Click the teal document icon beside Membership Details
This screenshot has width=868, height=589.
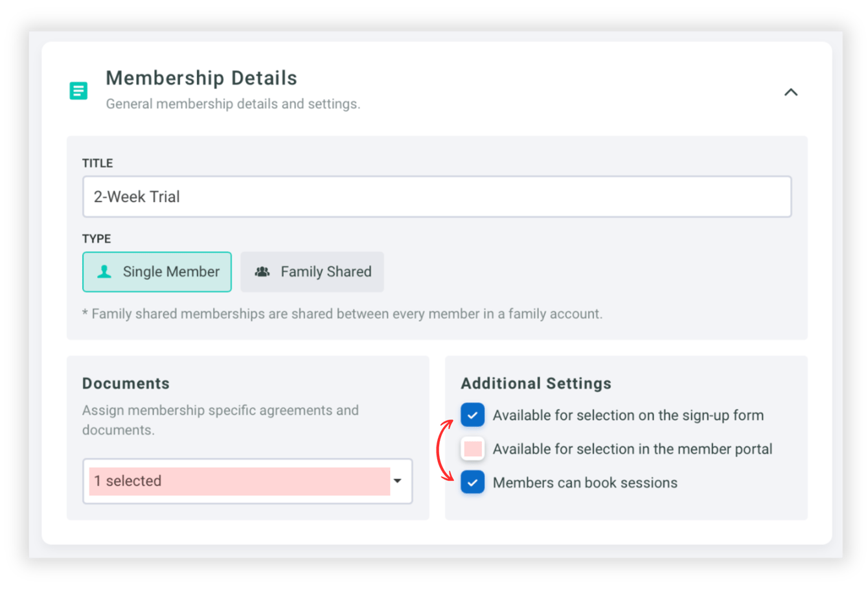[x=78, y=91]
